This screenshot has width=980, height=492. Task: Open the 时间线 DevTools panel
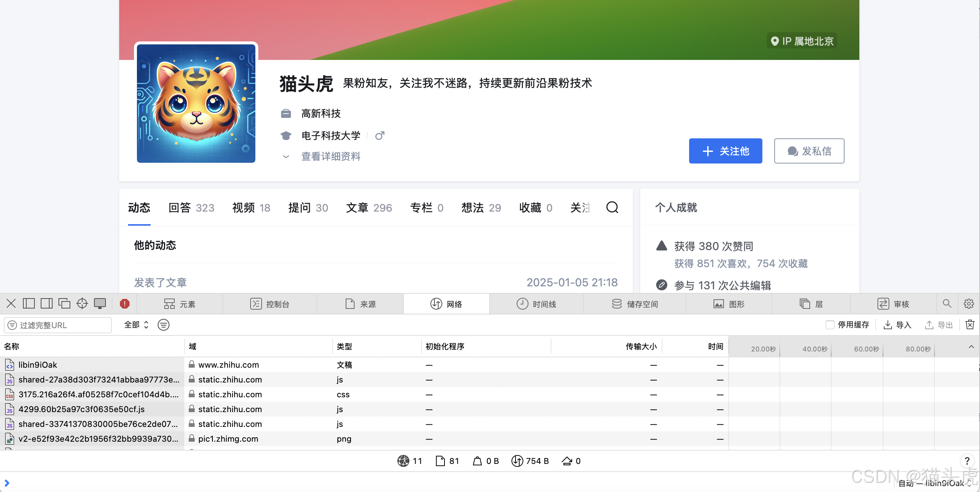pyautogui.click(x=537, y=303)
